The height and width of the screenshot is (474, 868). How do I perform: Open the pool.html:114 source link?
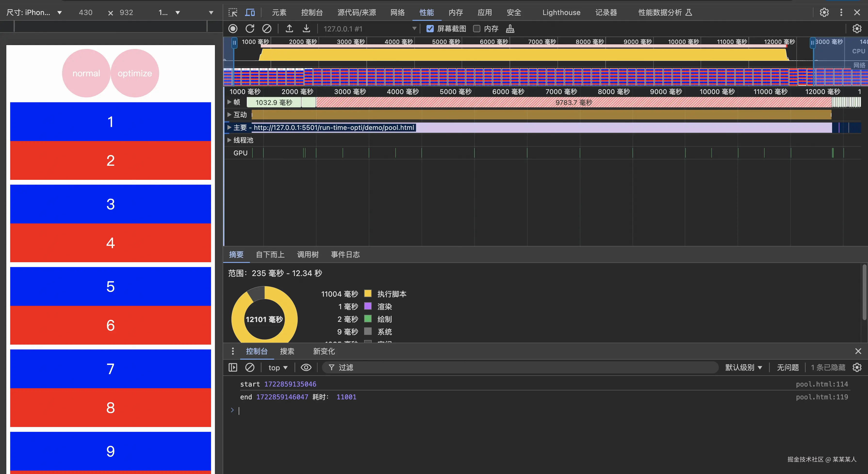(x=821, y=384)
